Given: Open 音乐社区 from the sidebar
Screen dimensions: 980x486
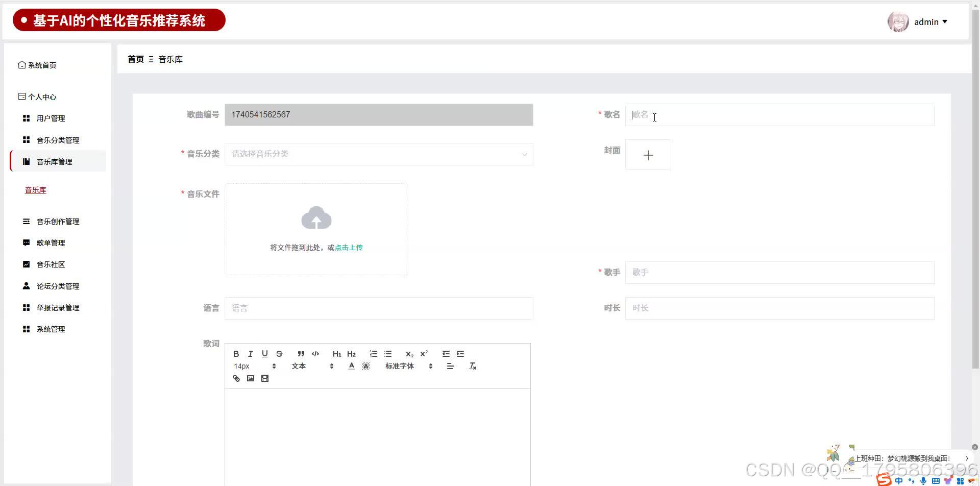Looking at the screenshot, I should [x=51, y=264].
